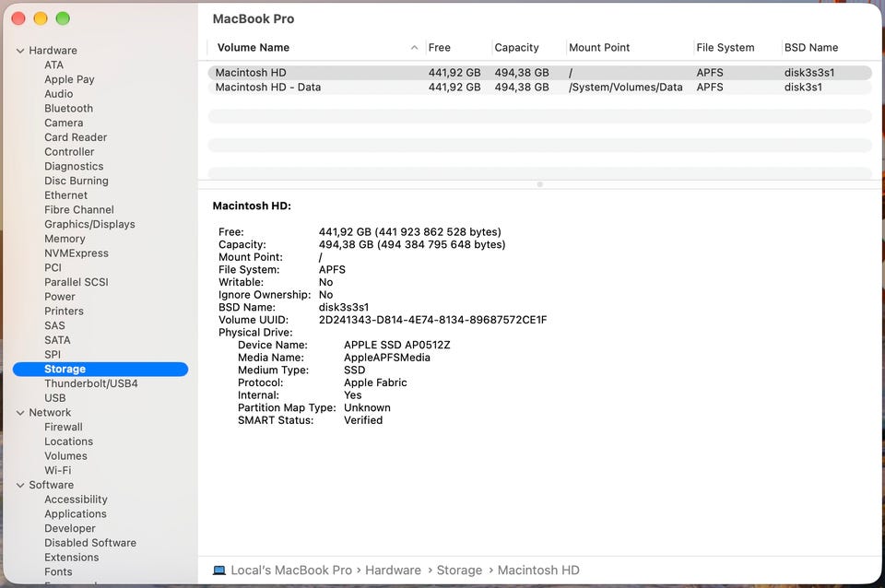Screen dimensions: 885x588
Task: Select the Power entry
Action: [x=60, y=297]
